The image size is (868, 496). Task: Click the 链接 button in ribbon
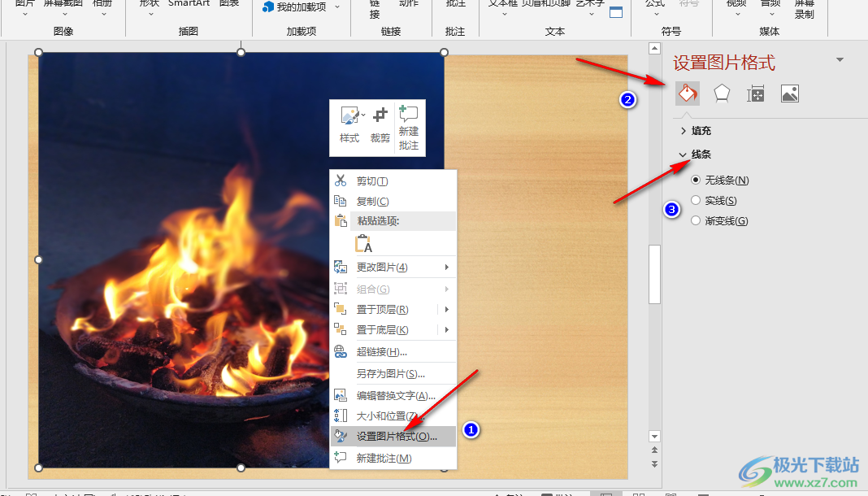click(x=375, y=8)
